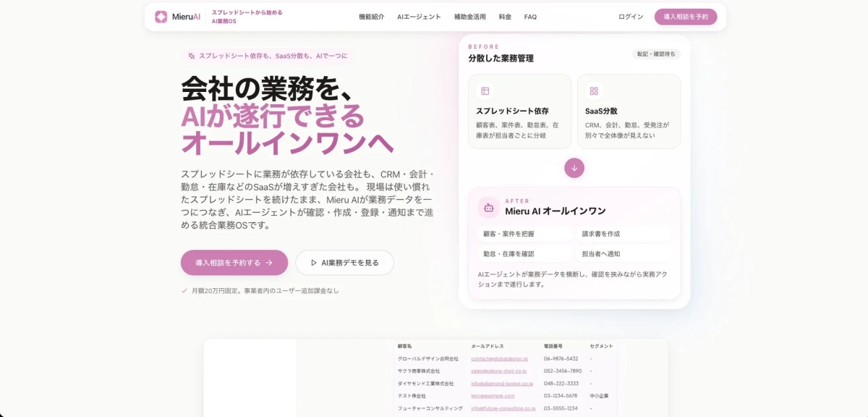Click the phone number 06-9876-5432
Screen dimensions: 868x417
(561, 358)
